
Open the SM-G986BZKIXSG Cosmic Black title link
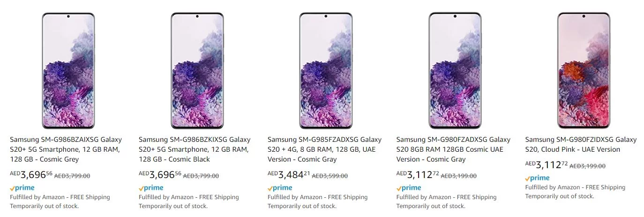point(195,149)
